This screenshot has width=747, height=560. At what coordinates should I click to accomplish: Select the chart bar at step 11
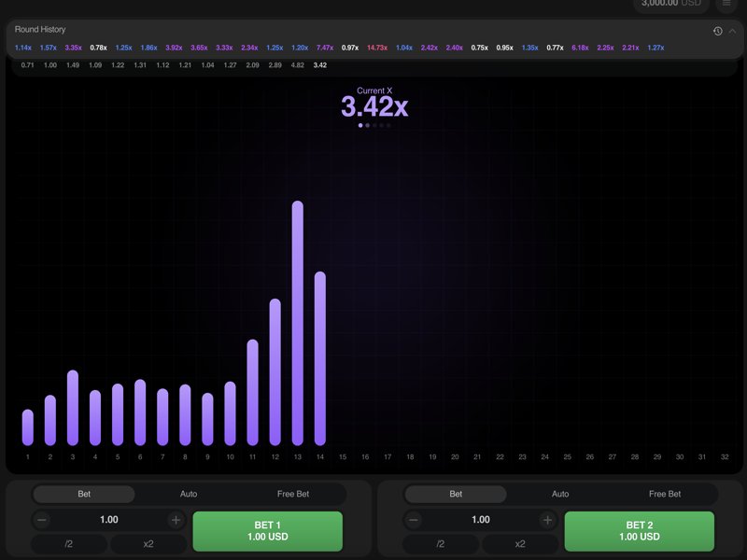(252, 392)
